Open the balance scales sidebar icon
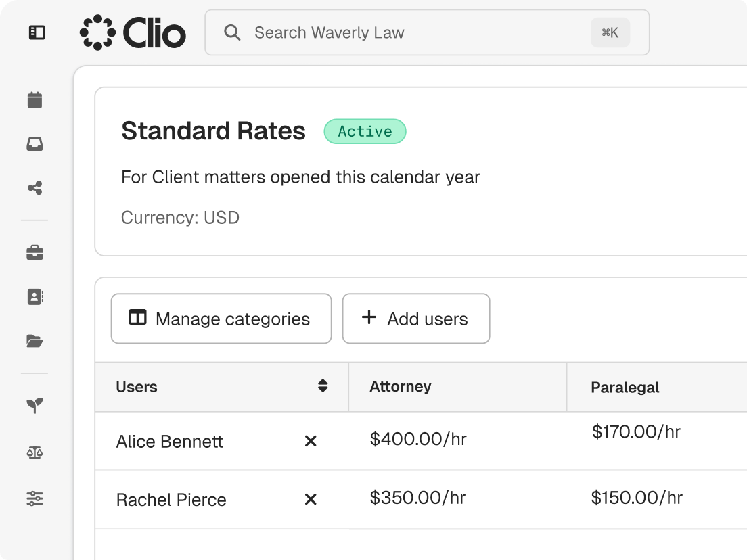Viewport: 747px width, 560px height. tap(35, 452)
